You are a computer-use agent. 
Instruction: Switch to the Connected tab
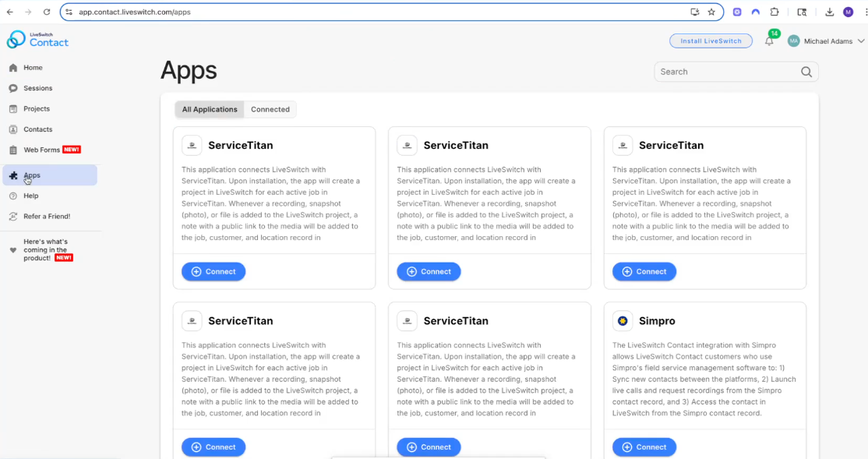(270, 109)
